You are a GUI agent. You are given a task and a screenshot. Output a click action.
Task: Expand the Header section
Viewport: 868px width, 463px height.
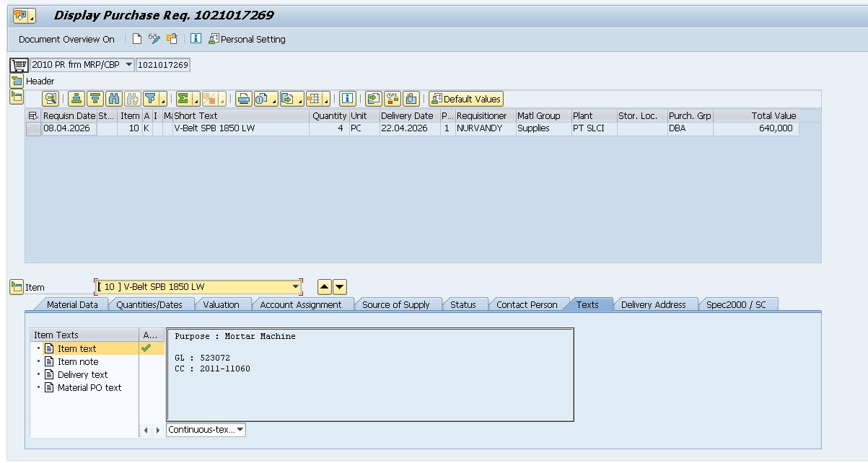click(17, 81)
